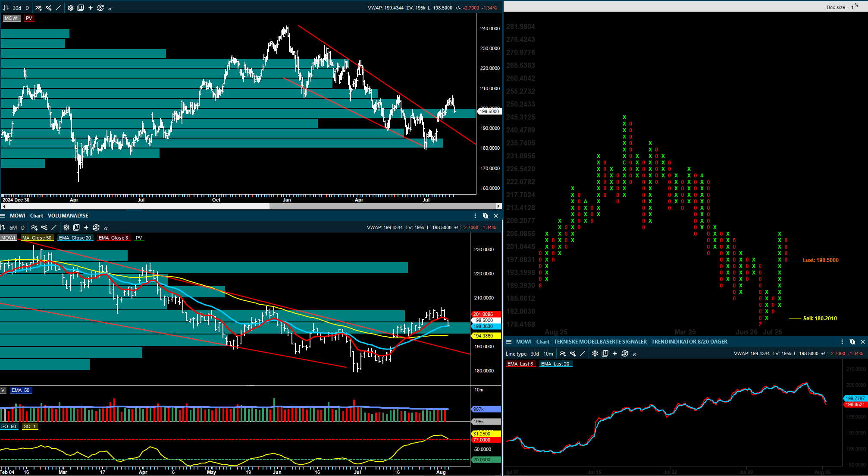Click the 'Last: 198.5000' label in point-and-figure chart

(821, 260)
